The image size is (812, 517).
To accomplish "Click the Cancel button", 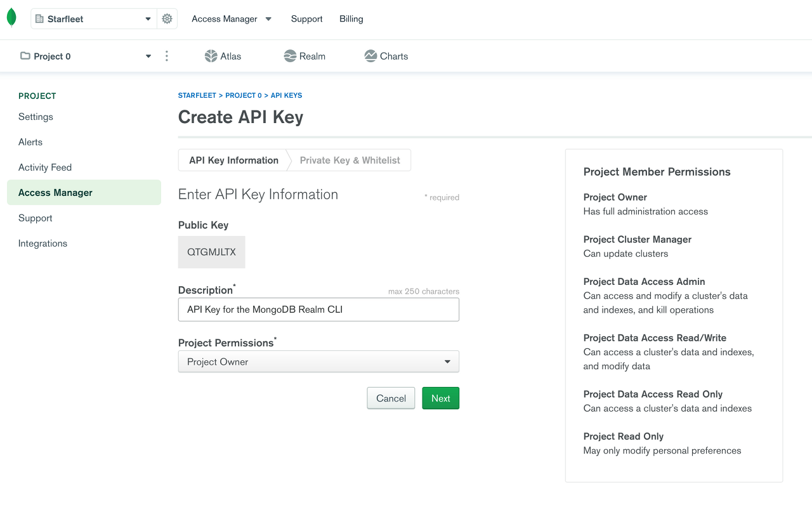I will click(391, 398).
